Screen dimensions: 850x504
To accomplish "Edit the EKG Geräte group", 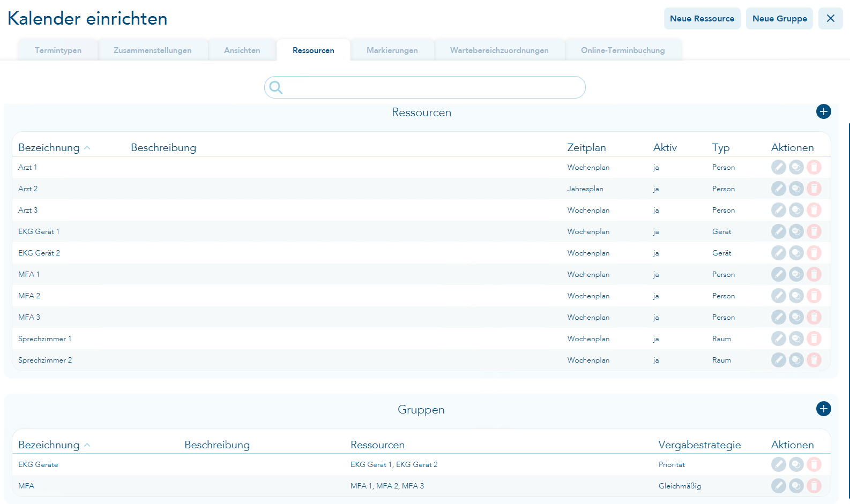I will point(779,464).
